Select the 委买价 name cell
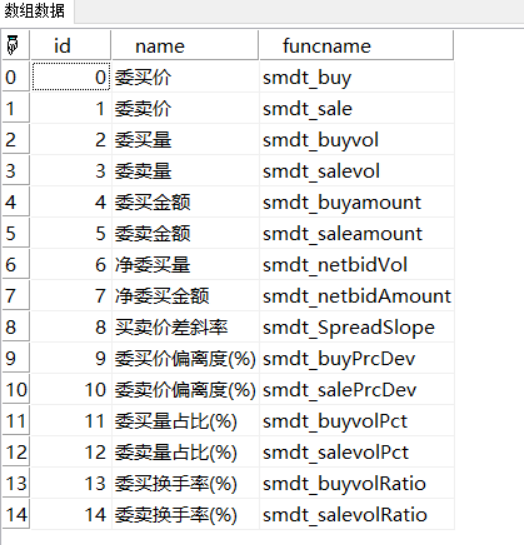Image resolution: width=524 pixels, height=545 pixels. coord(186,77)
